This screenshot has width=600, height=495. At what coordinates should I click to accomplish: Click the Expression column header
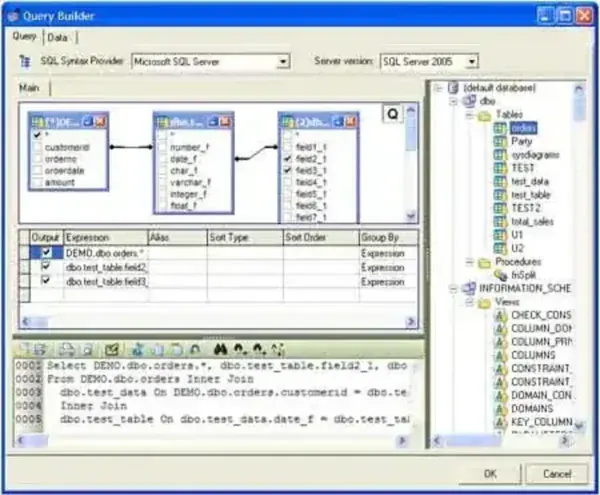point(106,238)
